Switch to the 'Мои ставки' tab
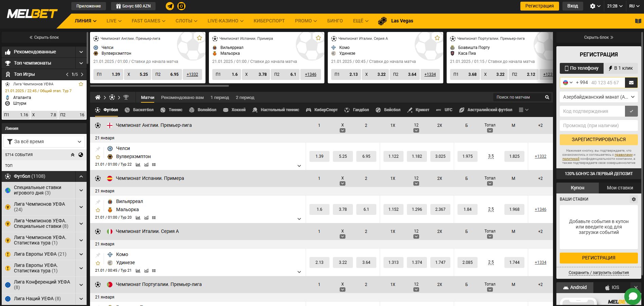This screenshot has height=306, width=644. click(620, 188)
